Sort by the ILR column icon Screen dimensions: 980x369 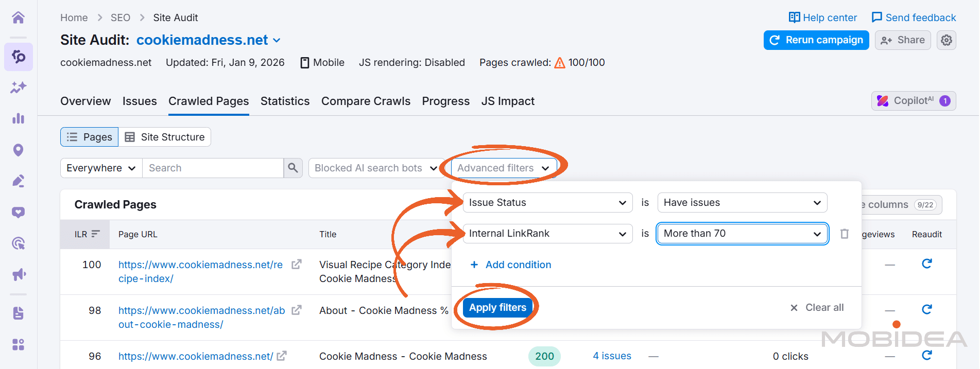pos(95,234)
